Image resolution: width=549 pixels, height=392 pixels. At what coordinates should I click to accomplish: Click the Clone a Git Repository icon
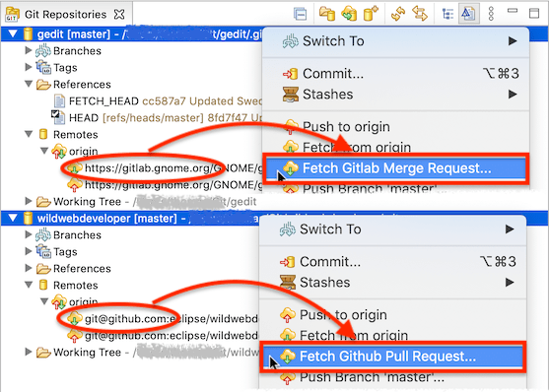pos(349,14)
